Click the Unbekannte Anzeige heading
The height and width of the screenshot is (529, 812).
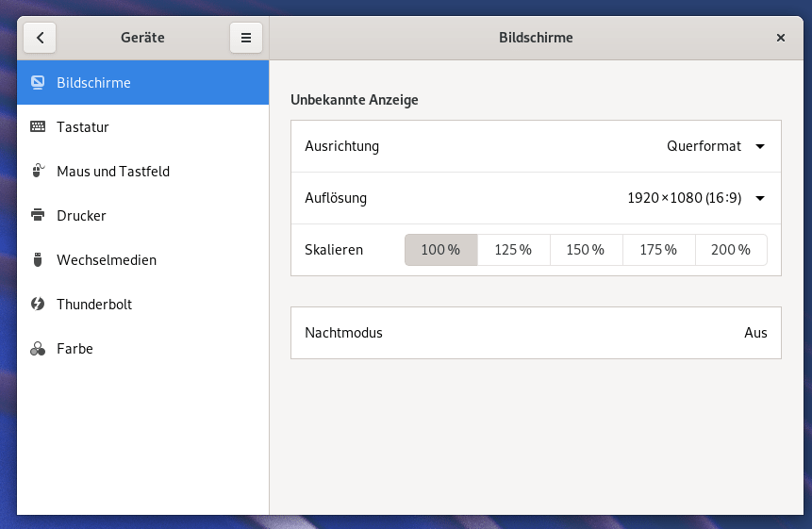pos(355,100)
